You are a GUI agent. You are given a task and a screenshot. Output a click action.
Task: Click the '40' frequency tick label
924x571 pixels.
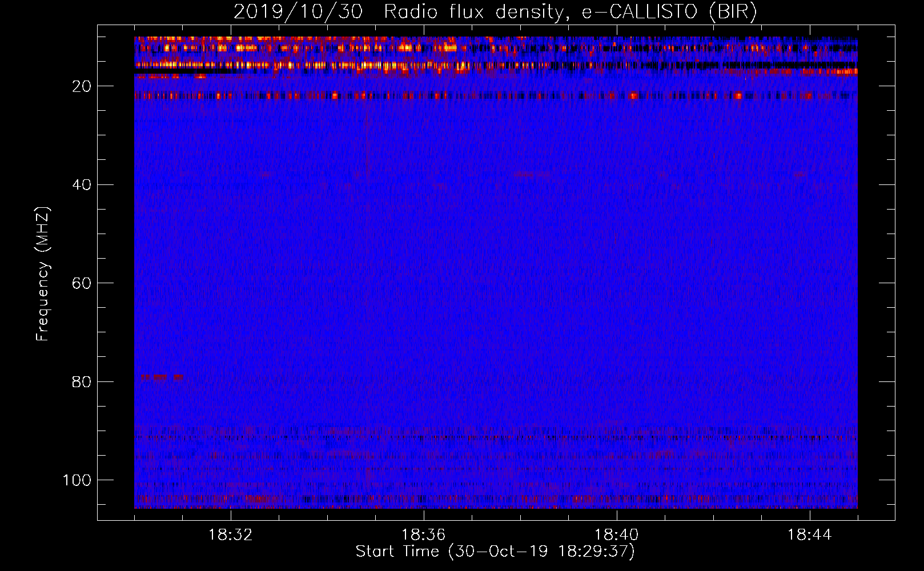coord(82,185)
